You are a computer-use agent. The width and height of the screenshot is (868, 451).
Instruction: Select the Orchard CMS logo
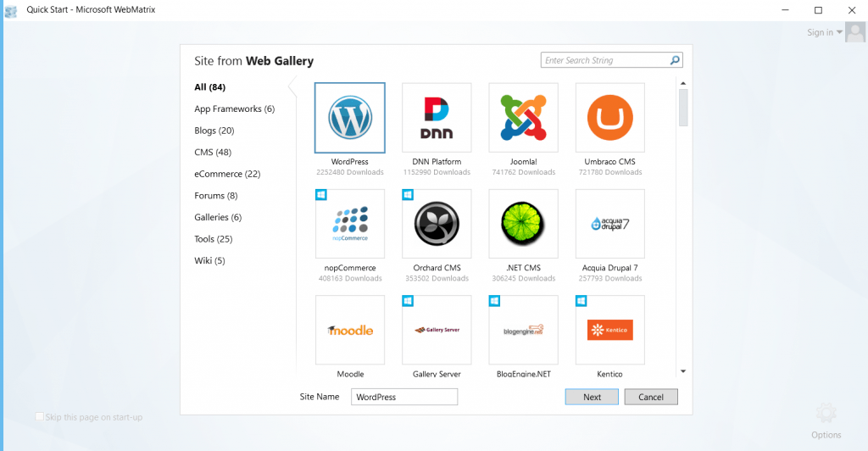coord(437,224)
